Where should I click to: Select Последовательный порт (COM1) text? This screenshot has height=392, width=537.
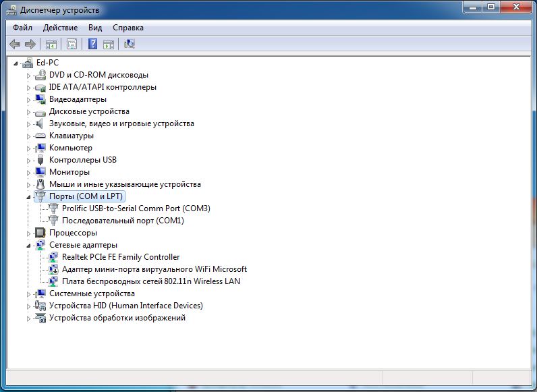(123, 221)
